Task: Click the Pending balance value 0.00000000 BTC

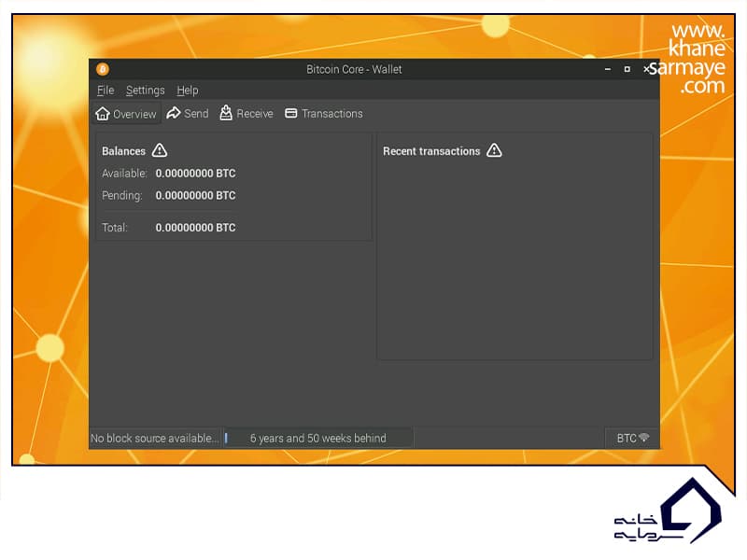Action: coord(195,195)
